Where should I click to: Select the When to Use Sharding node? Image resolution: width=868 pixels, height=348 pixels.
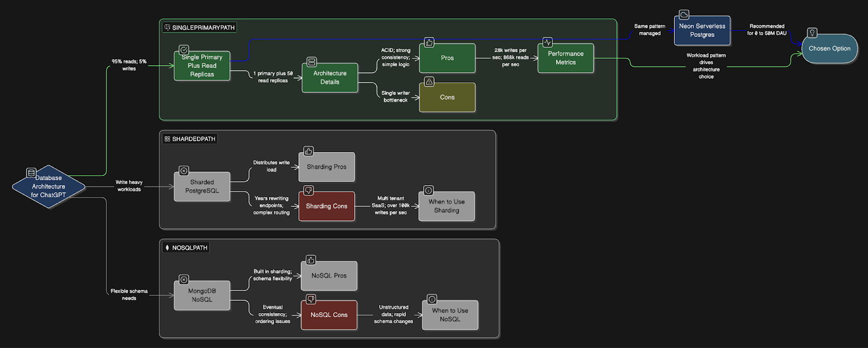pos(446,206)
